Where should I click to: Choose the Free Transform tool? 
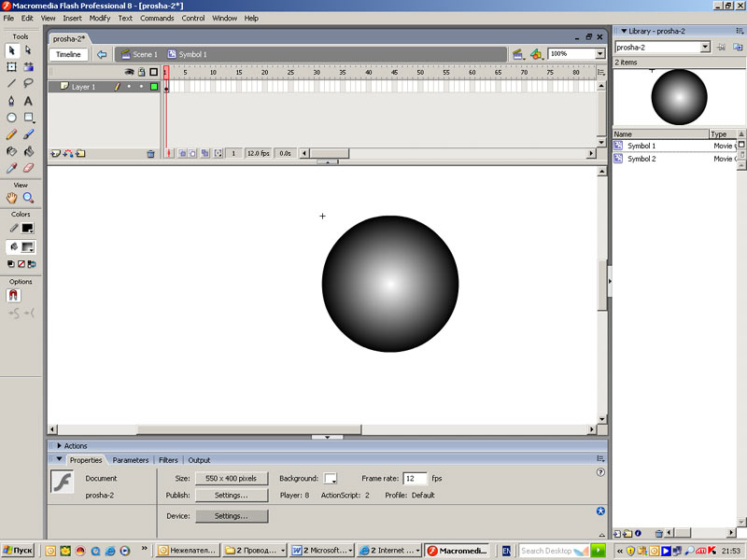12,67
